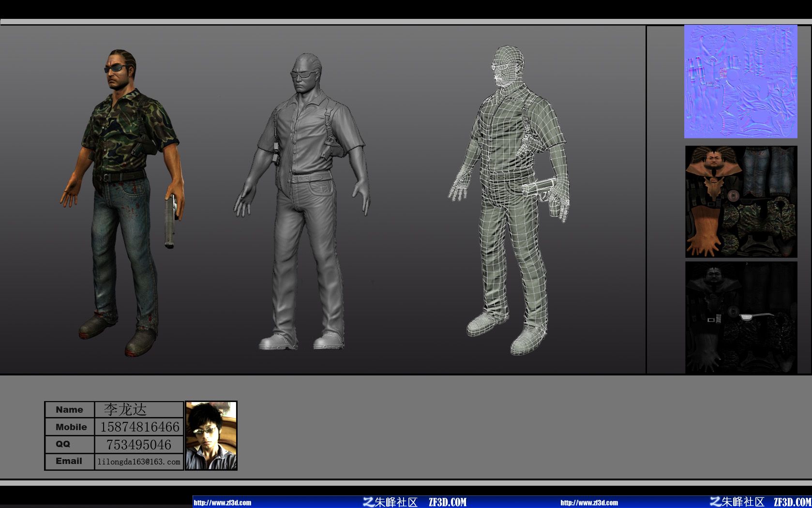The image size is (812, 508).
Task: Open the left http://www.zf3d.com link
Action: coord(223,503)
